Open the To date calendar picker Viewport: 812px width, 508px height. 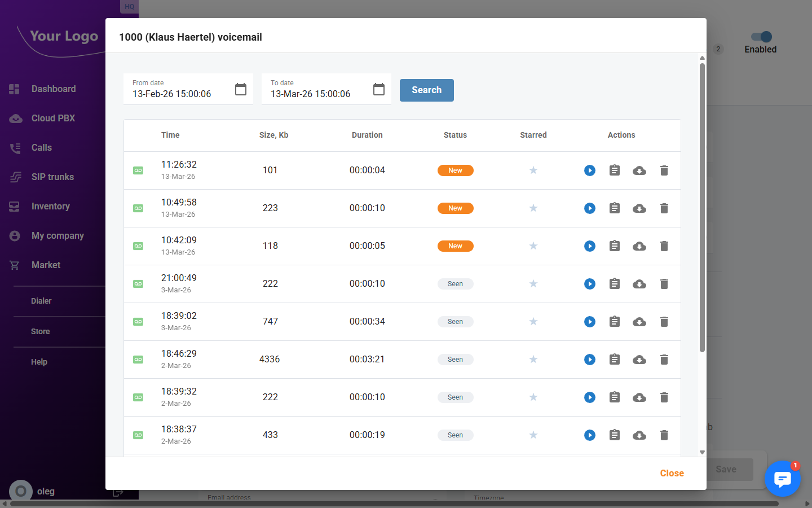point(378,89)
